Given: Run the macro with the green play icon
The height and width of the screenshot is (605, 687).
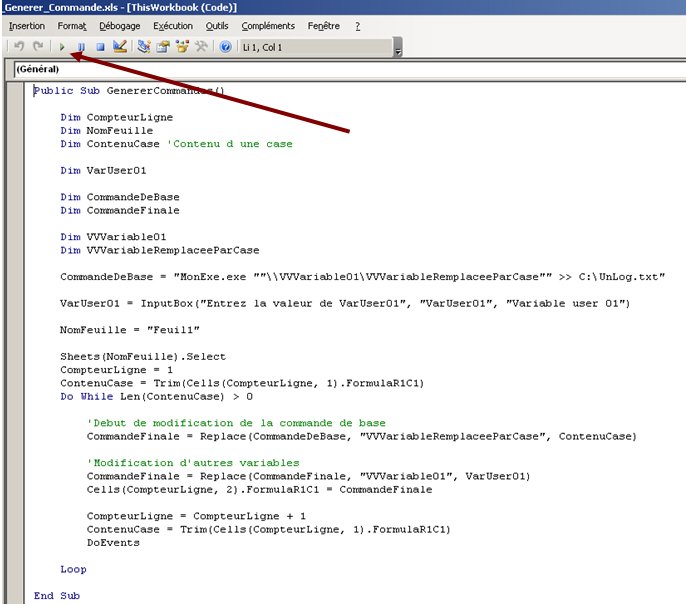Looking at the screenshot, I should click(62, 47).
